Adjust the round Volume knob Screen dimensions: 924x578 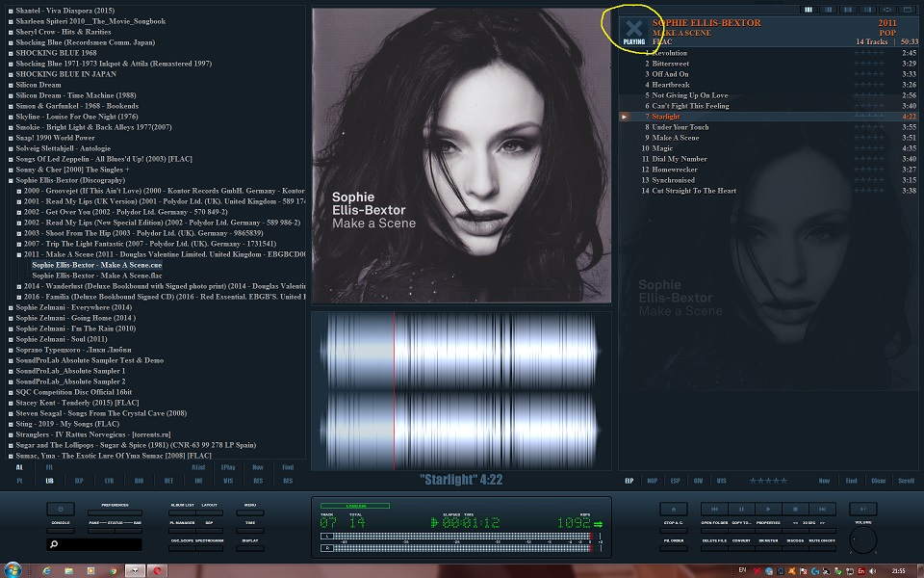click(863, 540)
